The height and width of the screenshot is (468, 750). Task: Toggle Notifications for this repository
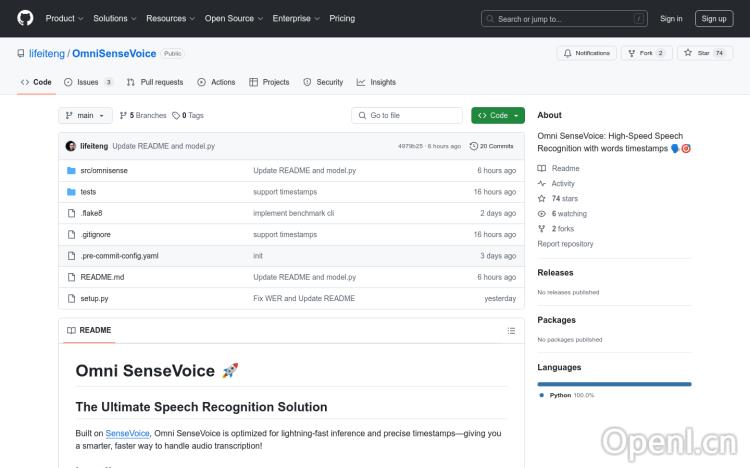click(x=586, y=53)
